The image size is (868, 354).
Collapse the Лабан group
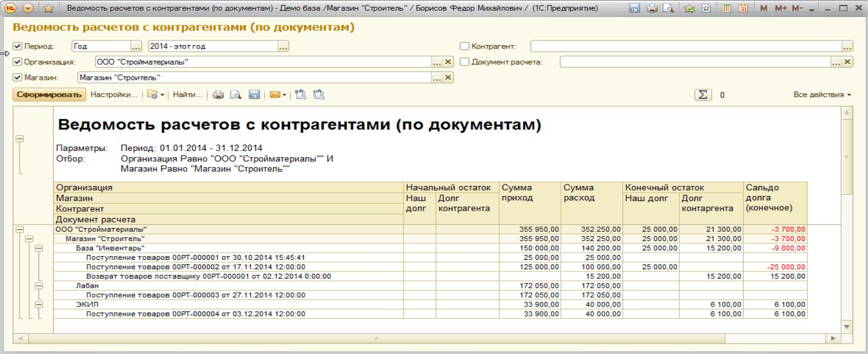click(x=39, y=286)
